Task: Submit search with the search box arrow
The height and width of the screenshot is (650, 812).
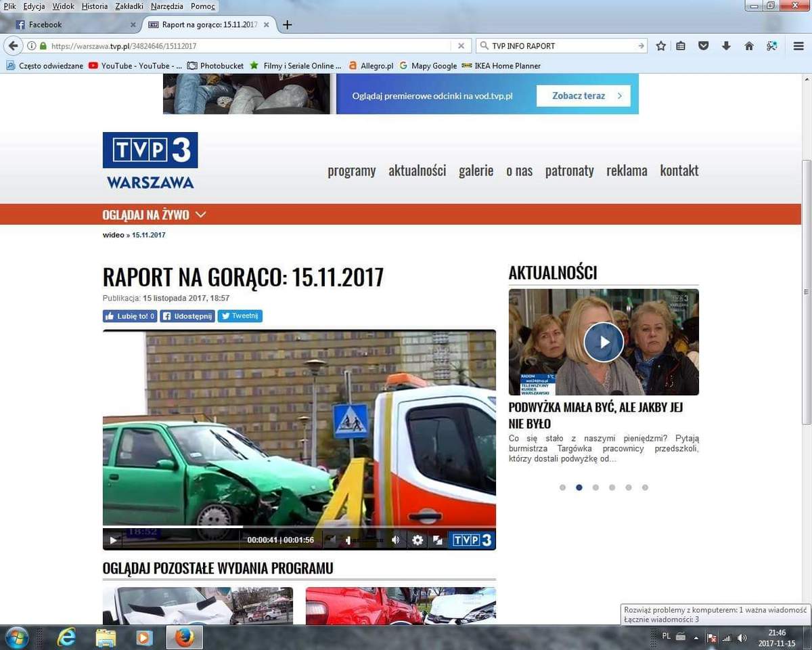Action: [641, 46]
